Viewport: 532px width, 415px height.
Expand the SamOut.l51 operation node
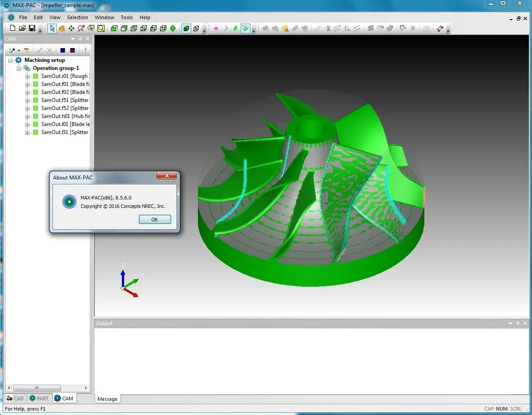27,132
